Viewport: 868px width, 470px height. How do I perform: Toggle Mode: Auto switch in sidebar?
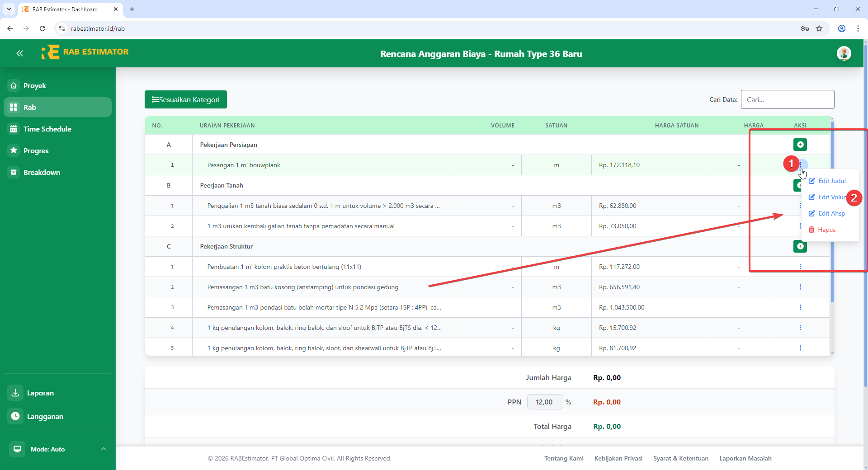click(x=17, y=449)
